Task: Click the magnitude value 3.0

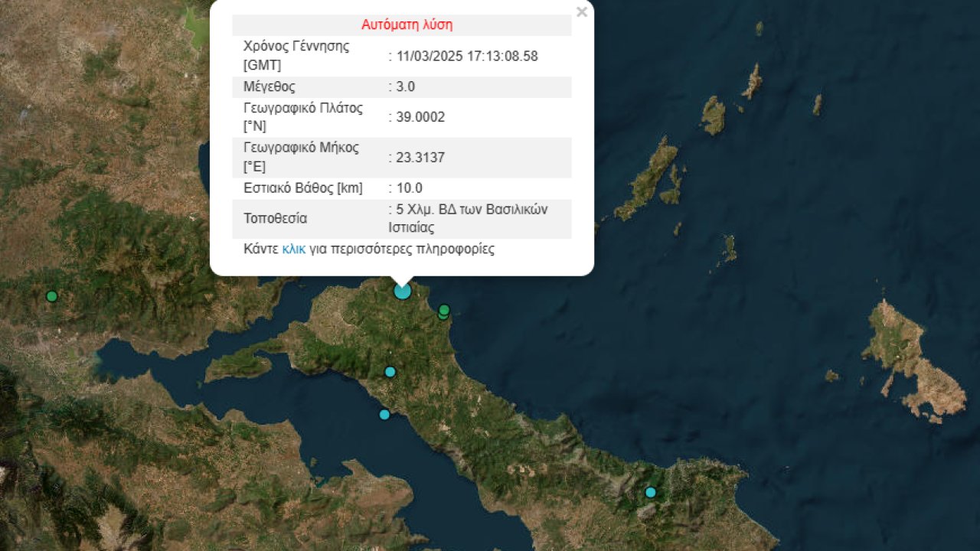Action: (405, 86)
